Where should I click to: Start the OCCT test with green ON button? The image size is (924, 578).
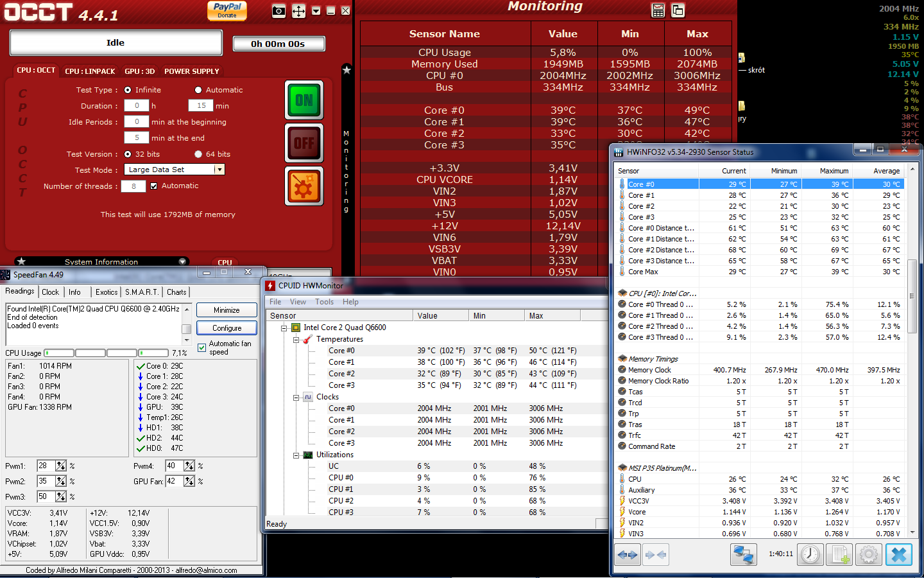(304, 100)
